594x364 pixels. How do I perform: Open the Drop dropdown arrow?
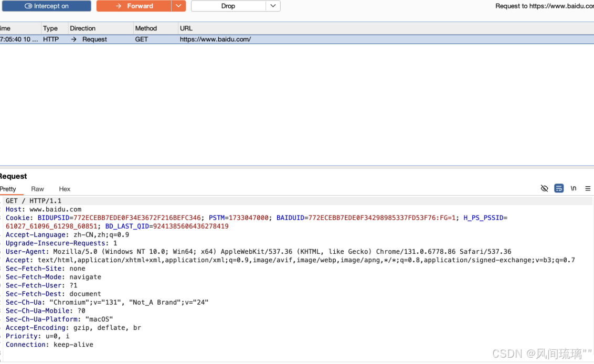(273, 6)
